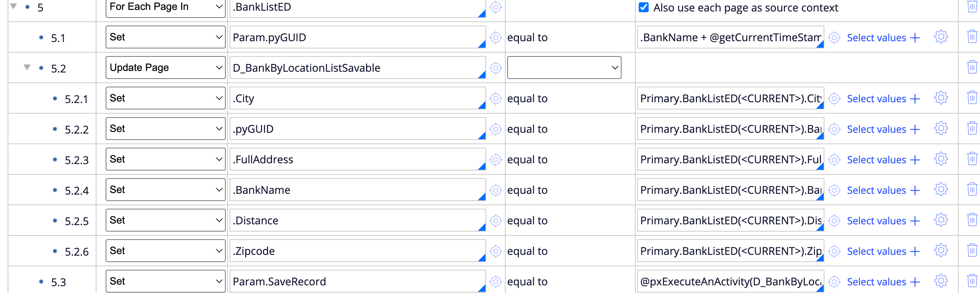Open empty relation dropdown in step 5.2

pyautogui.click(x=564, y=68)
